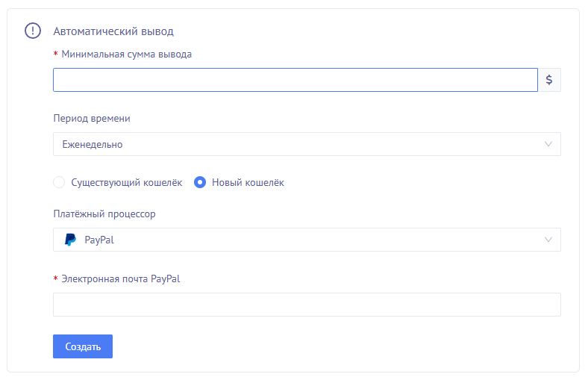588x383 pixels.
Task: Click the PayPal logo icon
Action: 70,240
